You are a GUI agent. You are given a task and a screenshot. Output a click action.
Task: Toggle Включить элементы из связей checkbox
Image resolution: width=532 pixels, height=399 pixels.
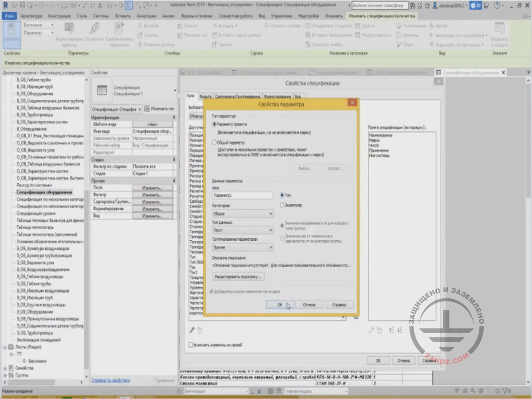191,345
